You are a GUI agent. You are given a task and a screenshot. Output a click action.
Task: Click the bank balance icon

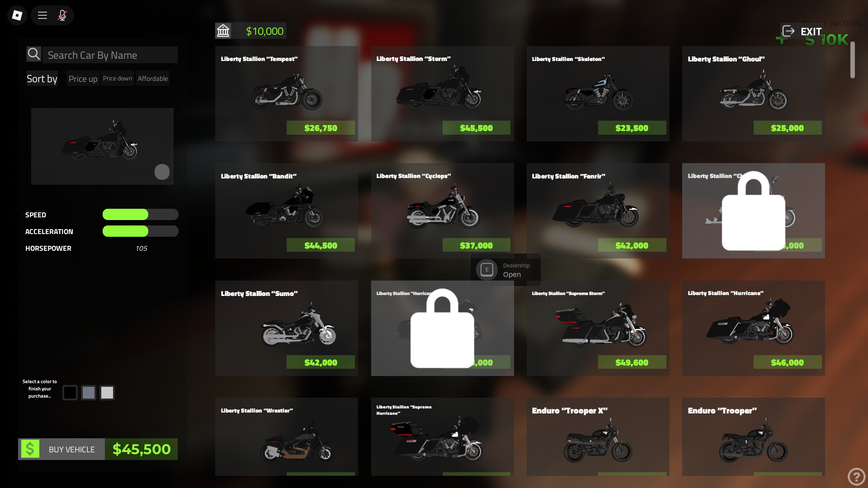223,31
